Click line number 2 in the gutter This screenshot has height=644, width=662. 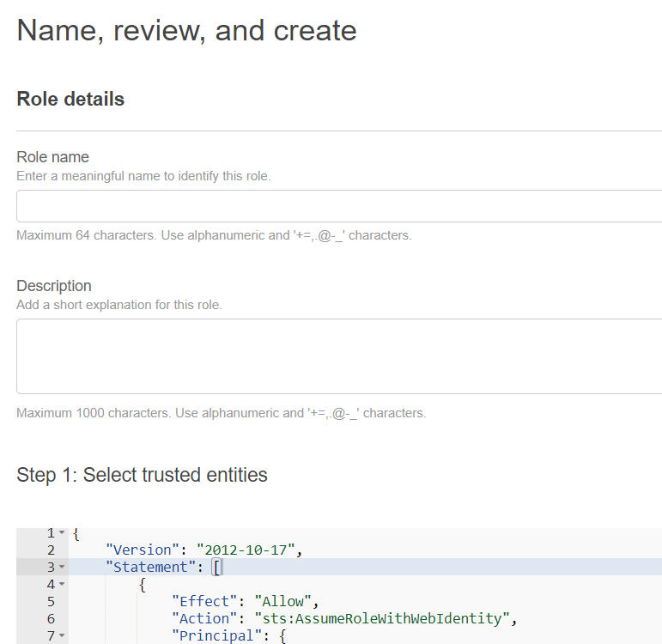pyautogui.click(x=51, y=550)
